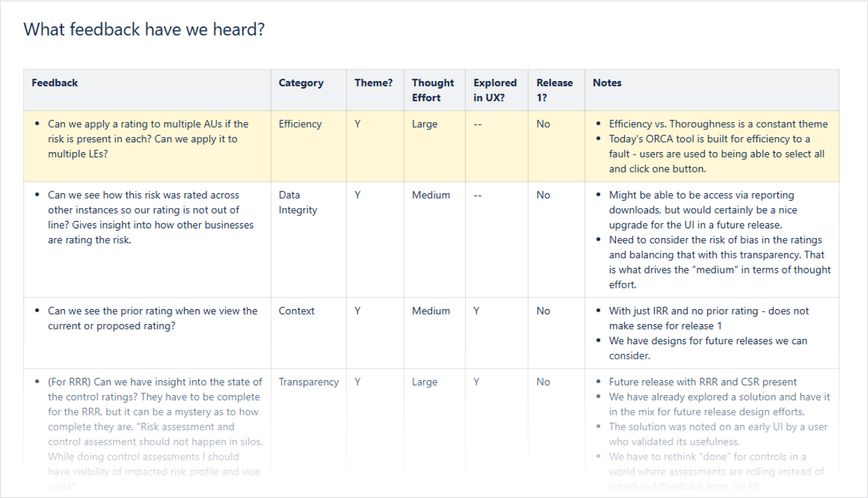868x498 pixels.
Task: Click note 'We have already explored a solution'
Action: click(x=719, y=404)
